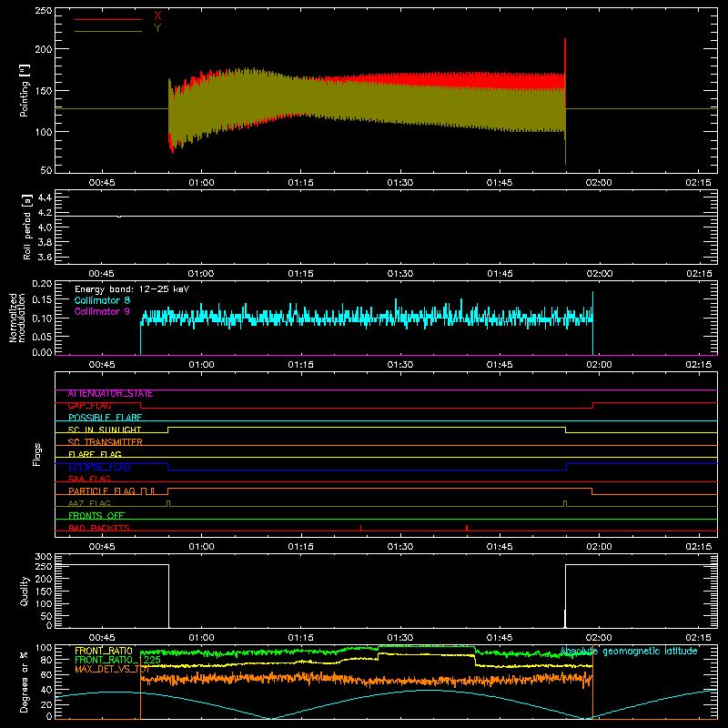Click the ECLIPSE_FLAG label
Image resolution: width=728 pixels, height=728 pixels.
click(x=99, y=467)
